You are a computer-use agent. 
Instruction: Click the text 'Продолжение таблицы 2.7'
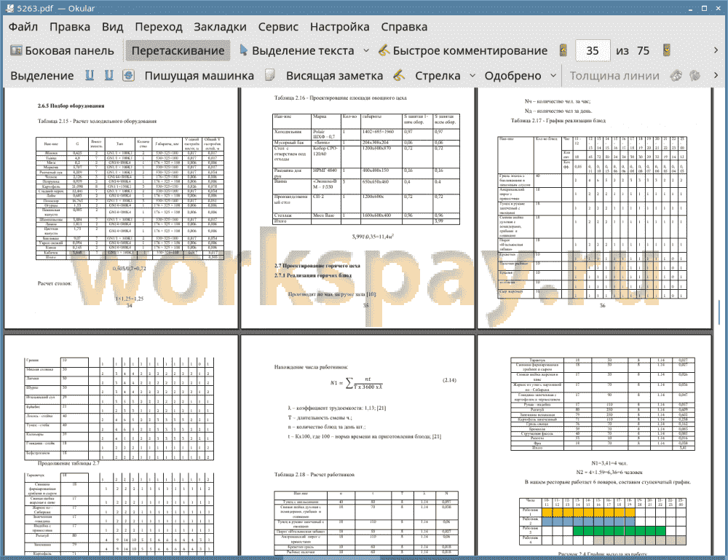click(x=68, y=463)
